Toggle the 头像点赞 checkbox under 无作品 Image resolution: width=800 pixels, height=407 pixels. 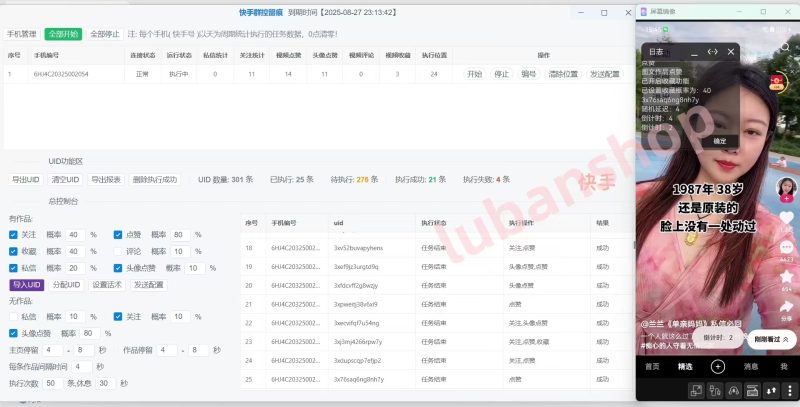[13, 333]
